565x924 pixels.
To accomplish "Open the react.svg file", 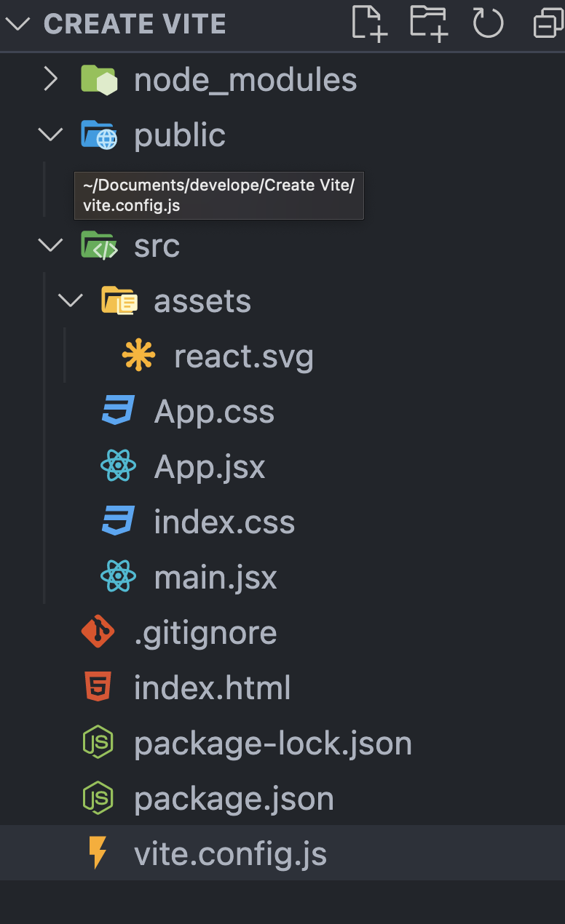I will pos(244,357).
